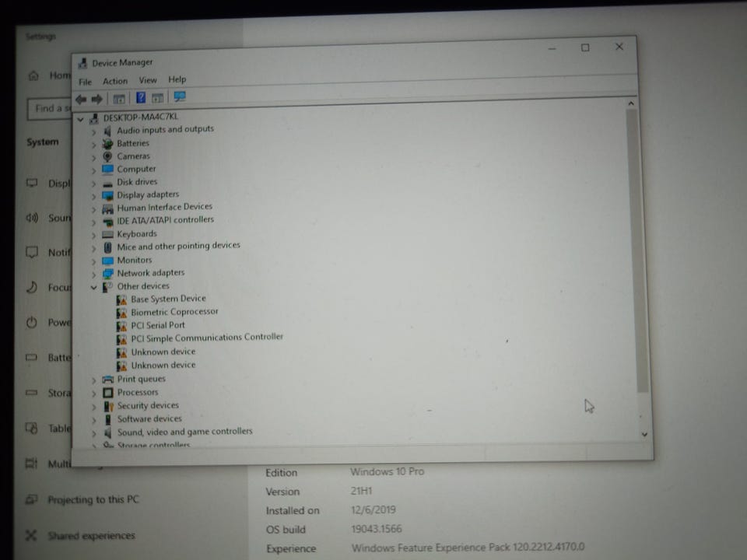Click the blue Help question mark toolbar icon
Screen dimensions: 747x560
[x=141, y=98]
